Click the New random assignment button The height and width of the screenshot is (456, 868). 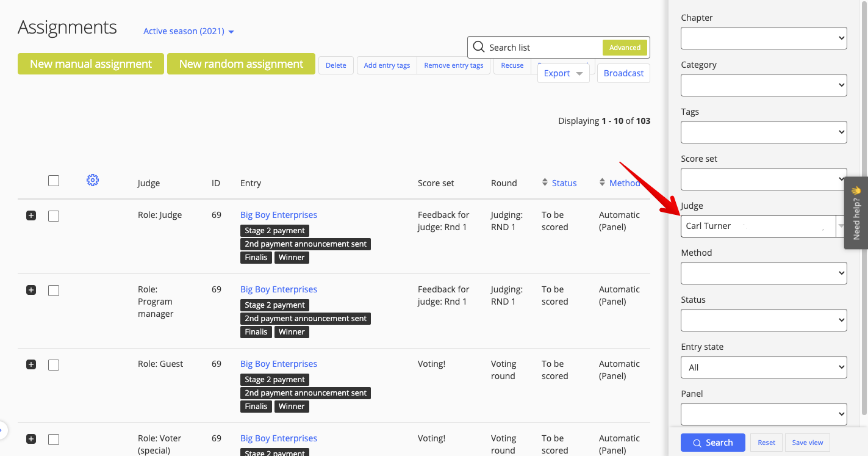click(x=241, y=64)
